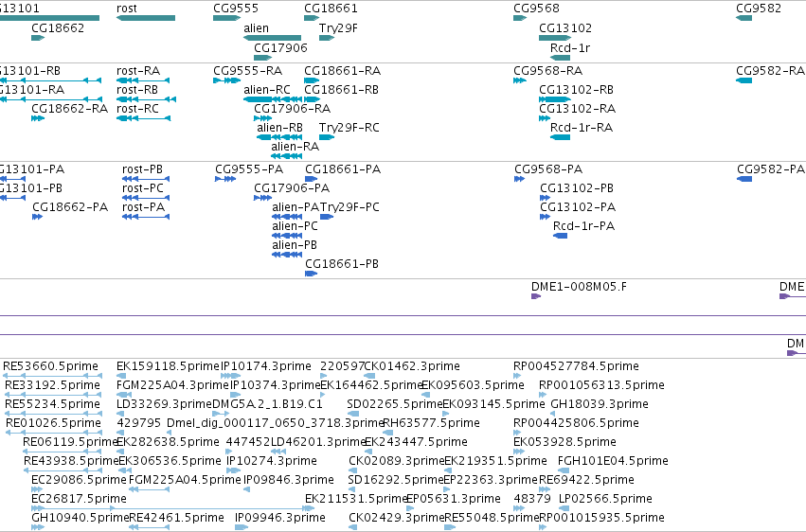Open EST EK053928.5prime
Image resolution: width=806 pixels, height=532 pixels.
click(564, 443)
